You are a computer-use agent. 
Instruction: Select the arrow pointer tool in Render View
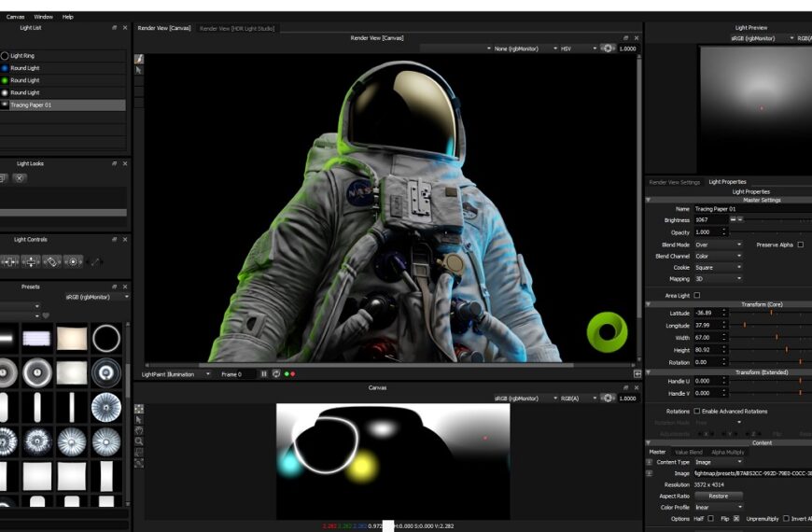(139, 69)
